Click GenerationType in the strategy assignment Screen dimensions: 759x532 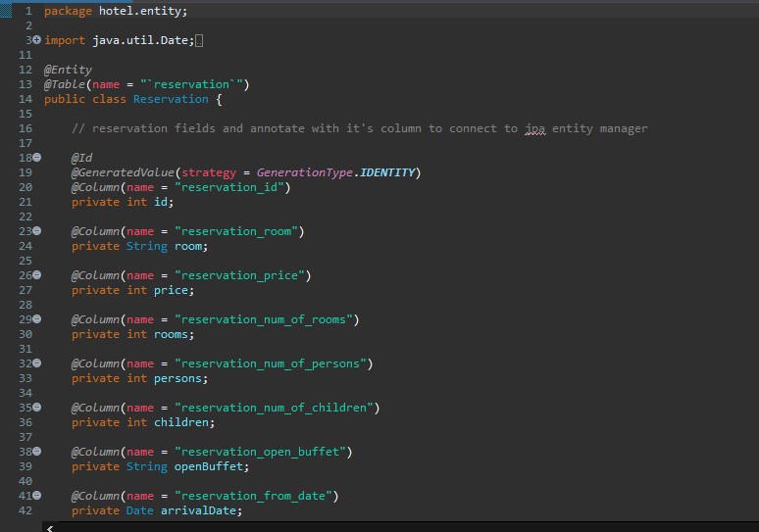[304, 172]
